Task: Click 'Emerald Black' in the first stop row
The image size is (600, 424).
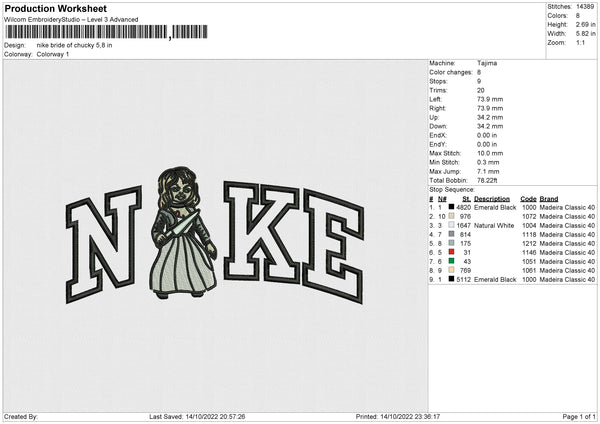Action: [495, 207]
